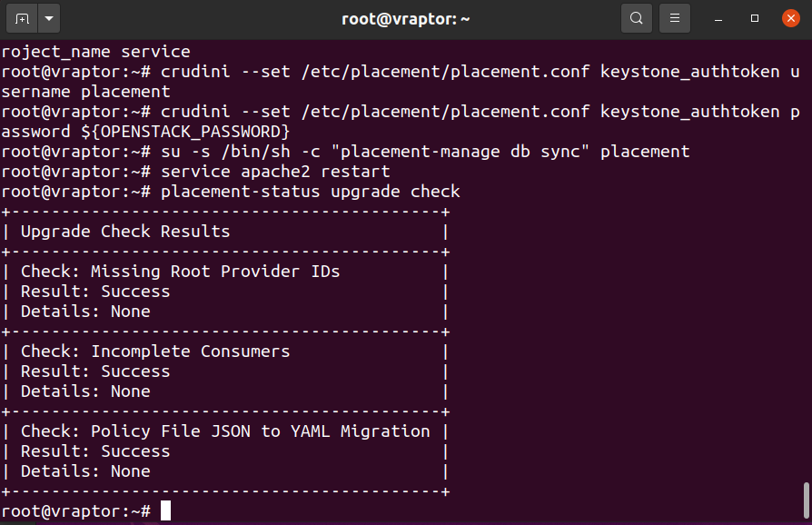Click 'Details: None' under Policy File check
Image resolution: width=812 pixels, height=525 pixels.
85,471
